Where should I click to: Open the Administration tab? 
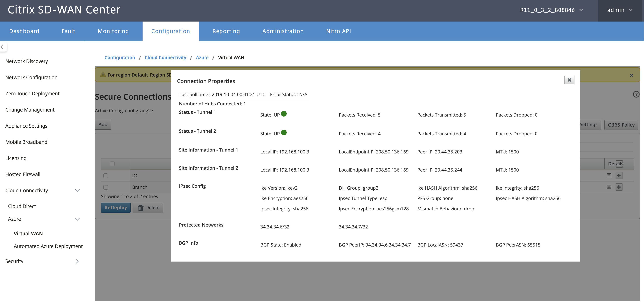[283, 31]
